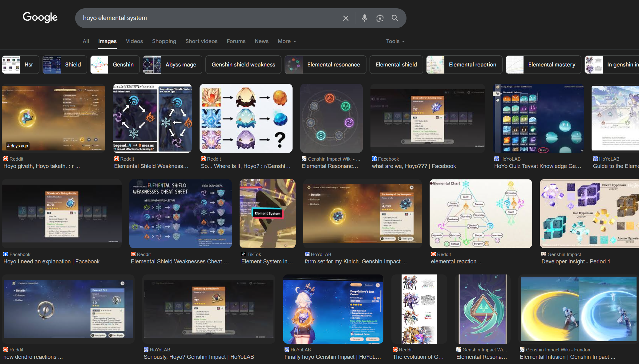Click HoYoLAB icon above 'HoYo Quiz' title
The image size is (639, 364).
tap(496, 159)
